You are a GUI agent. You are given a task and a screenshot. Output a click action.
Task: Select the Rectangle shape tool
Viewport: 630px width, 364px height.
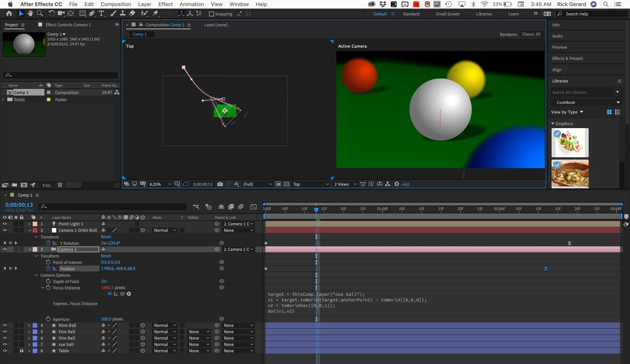click(x=82, y=13)
